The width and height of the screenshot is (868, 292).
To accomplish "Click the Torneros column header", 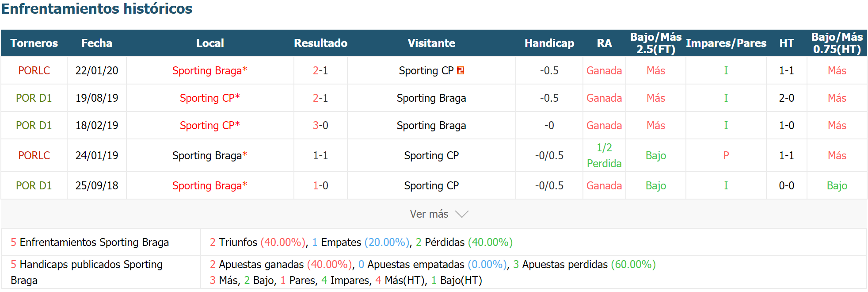I will [x=34, y=43].
